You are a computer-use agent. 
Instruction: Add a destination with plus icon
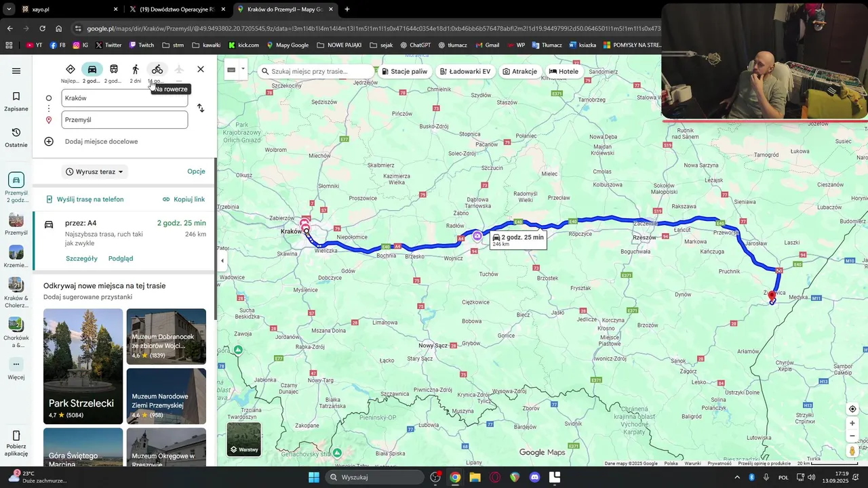click(49, 142)
